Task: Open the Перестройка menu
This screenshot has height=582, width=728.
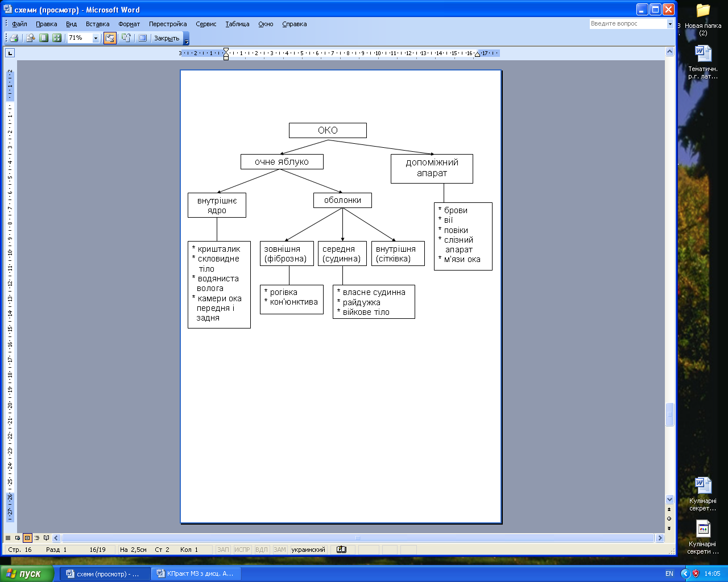Action: pos(168,24)
